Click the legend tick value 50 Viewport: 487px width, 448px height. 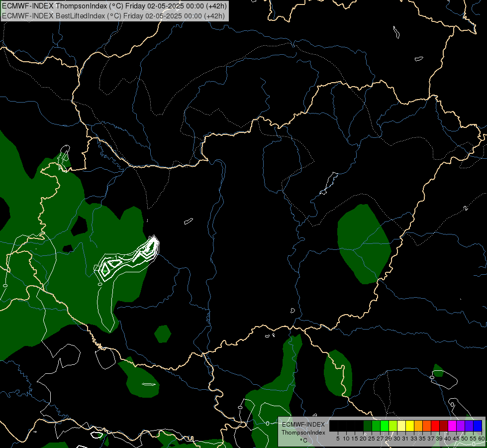[x=465, y=439]
